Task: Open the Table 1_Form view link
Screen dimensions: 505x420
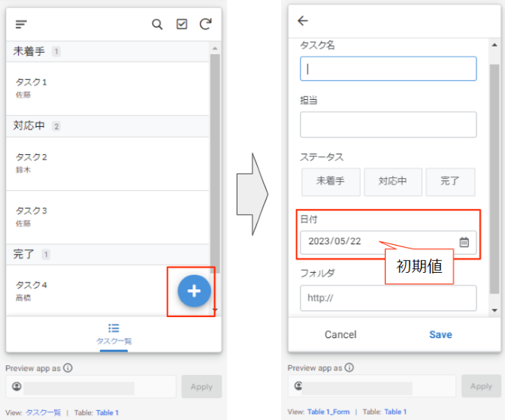Action: pyautogui.click(x=328, y=412)
